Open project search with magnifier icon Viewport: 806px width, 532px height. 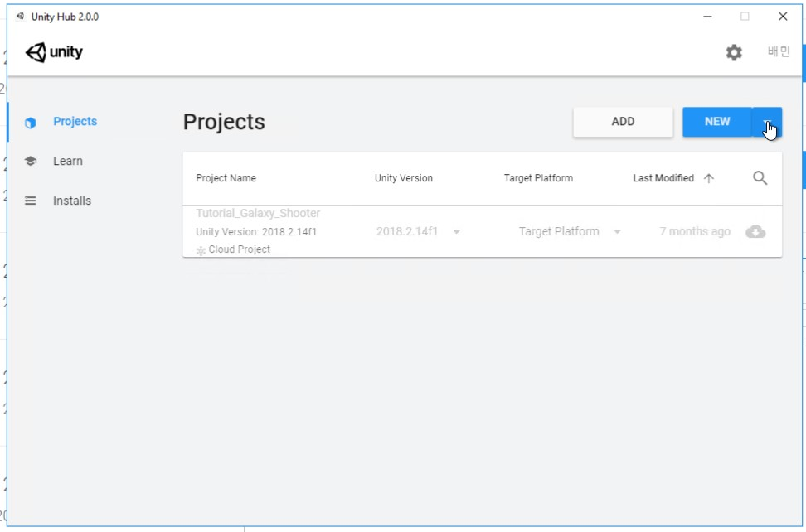pos(760,178)
